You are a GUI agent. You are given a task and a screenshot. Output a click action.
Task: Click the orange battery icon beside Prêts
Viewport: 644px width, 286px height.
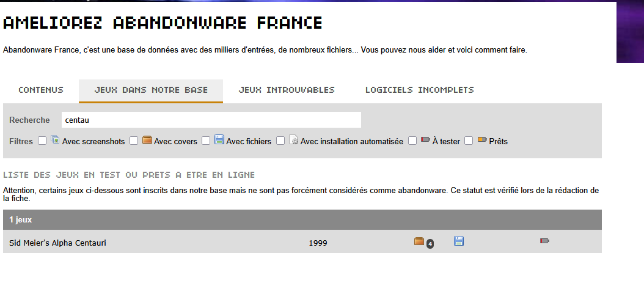pyautogui.click(x=481, y=139)
